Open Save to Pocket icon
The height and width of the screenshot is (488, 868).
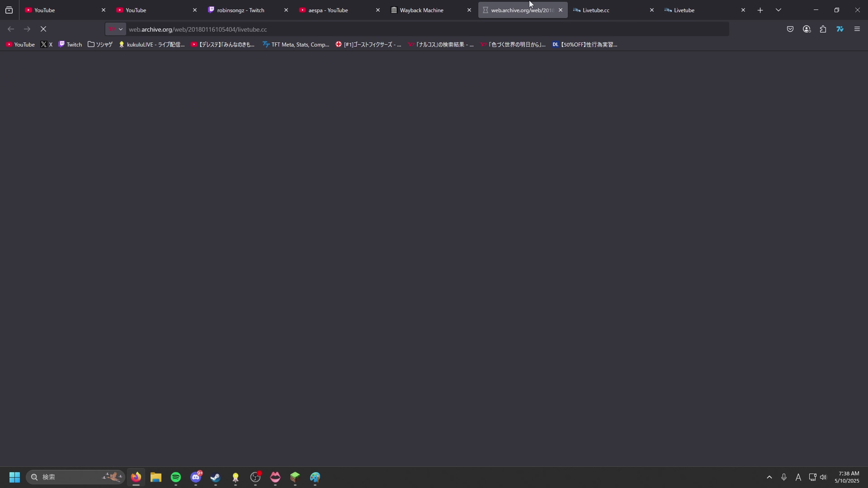790,29
